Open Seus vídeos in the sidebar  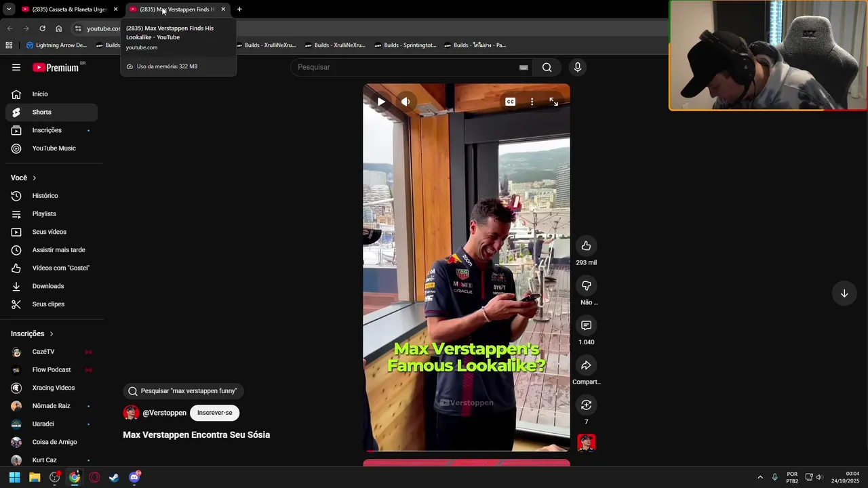pyautogui.click(x=52, y=232)
